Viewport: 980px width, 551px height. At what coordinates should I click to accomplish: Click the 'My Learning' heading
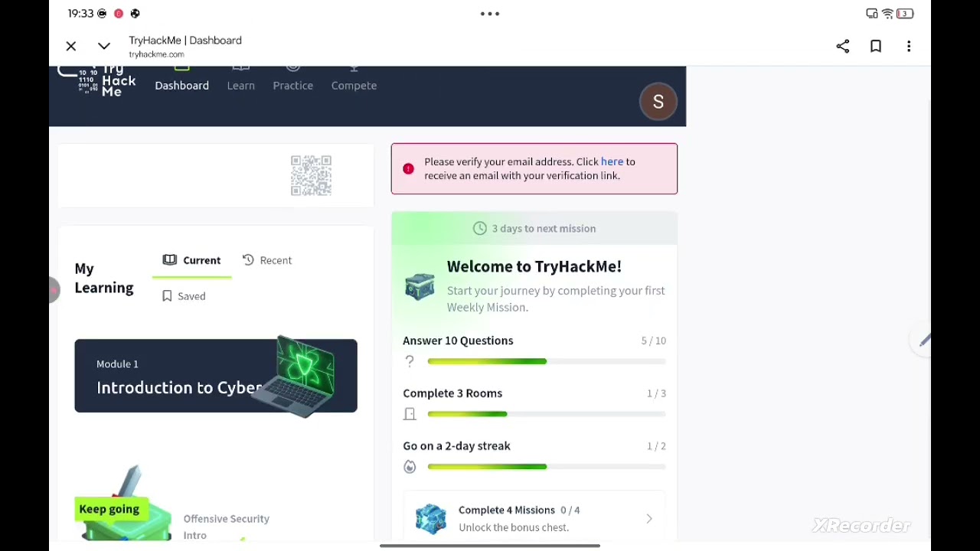[x=104, y=279]
